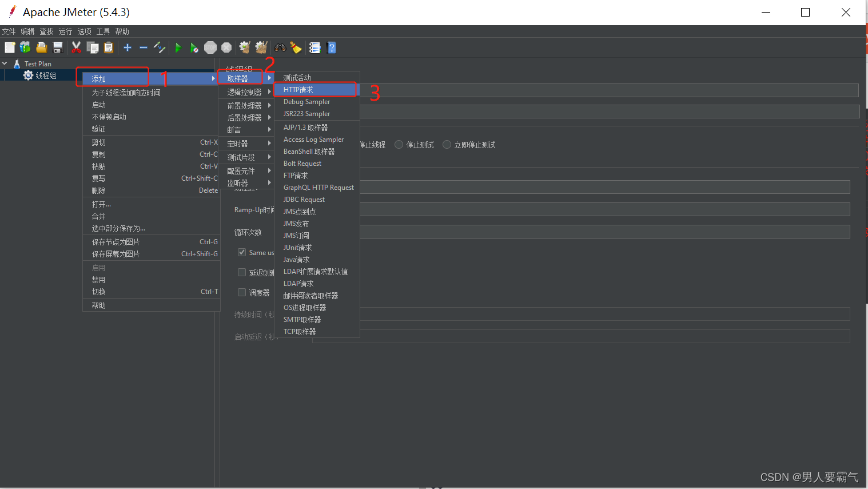Open the 帮助 menu in menu bar
Screen dimensions: 868x489
(x=122, y=31)
